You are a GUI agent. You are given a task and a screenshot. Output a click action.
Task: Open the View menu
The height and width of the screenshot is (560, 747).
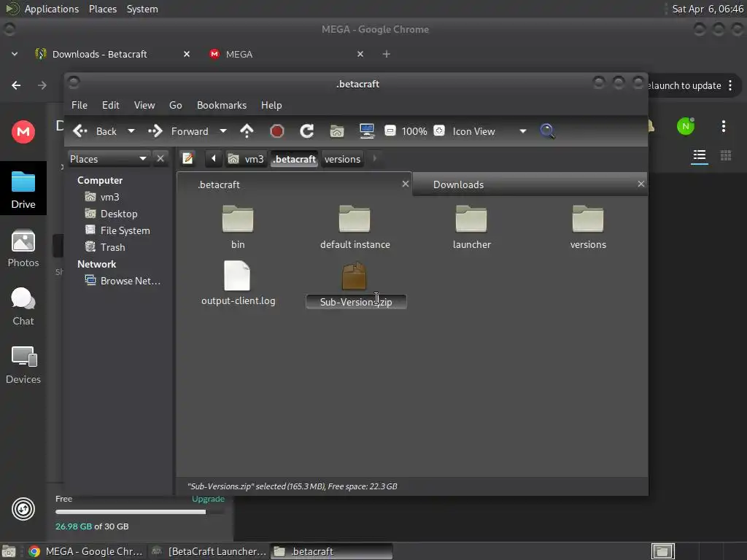[144, 105]
